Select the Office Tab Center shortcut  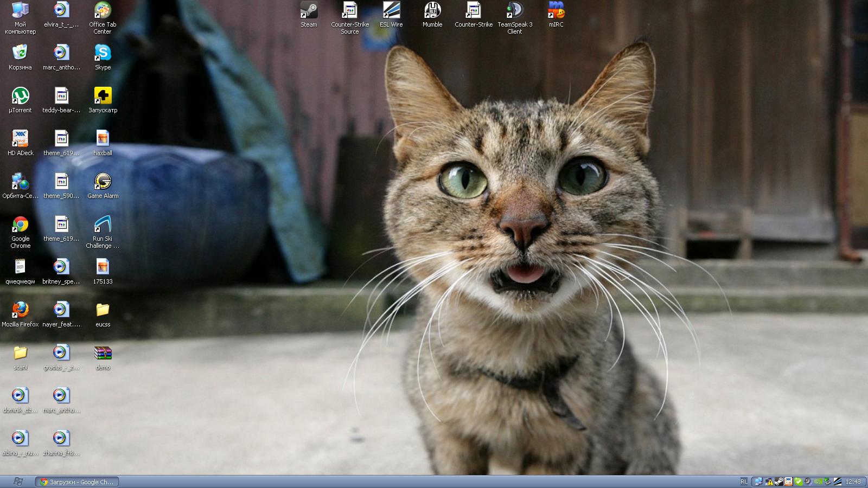(x=103, y=11)
